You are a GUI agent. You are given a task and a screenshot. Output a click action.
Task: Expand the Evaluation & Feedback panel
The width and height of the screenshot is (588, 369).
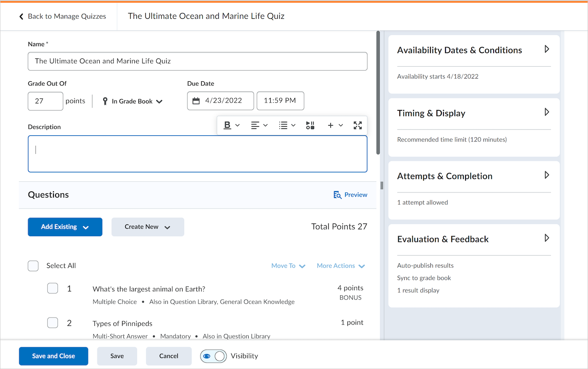pos(547,238)
